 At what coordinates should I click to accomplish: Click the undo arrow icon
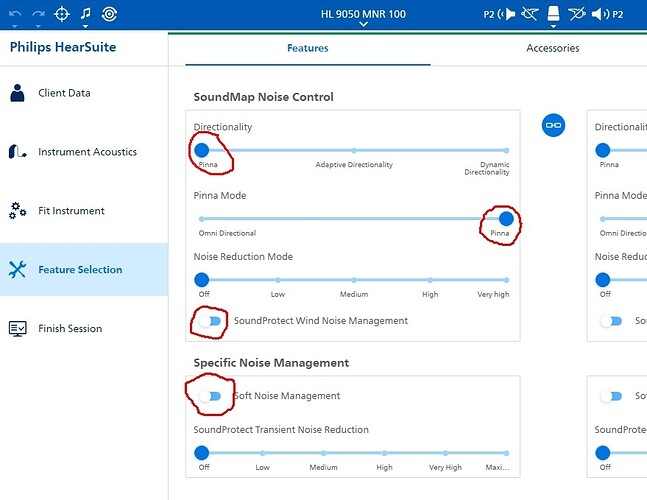pyautogui.click(x=15, y=14)
